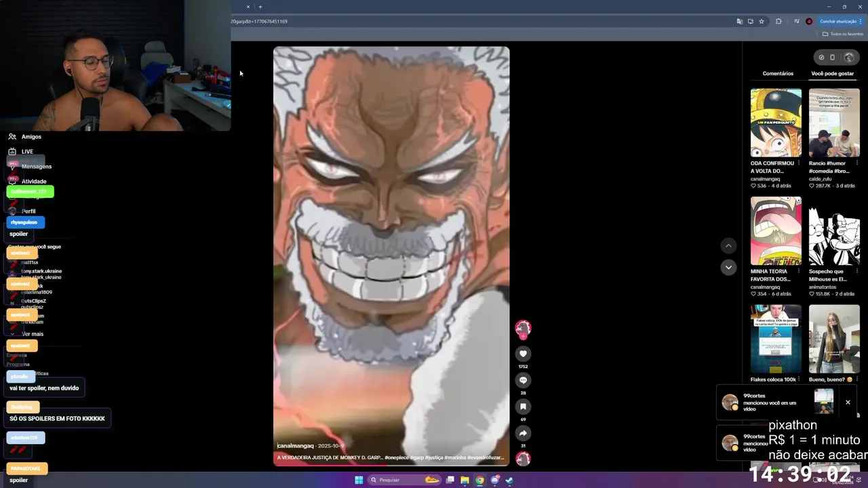Bookmark this page with the star icon

(762, 21)
